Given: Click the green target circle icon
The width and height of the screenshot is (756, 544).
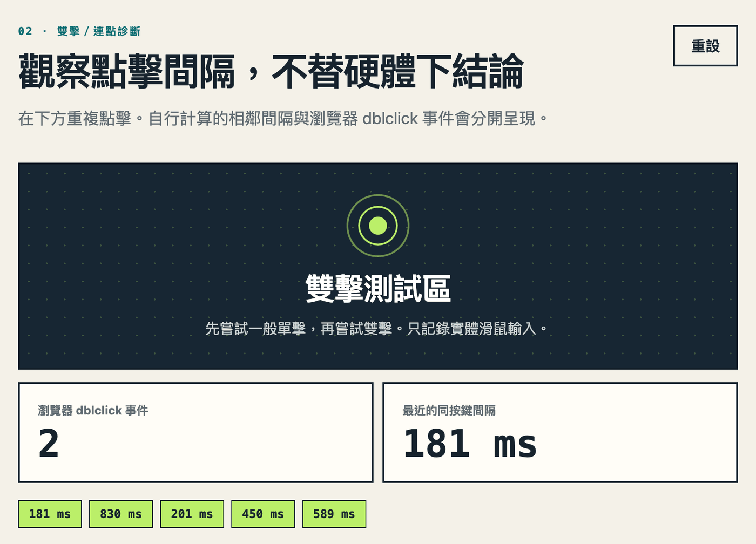Looking at the screenshot, I should click(378, 226).
